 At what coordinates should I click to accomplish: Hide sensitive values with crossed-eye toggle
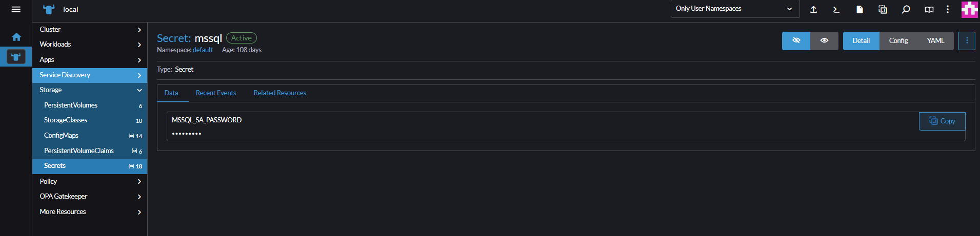(x=796, y=40)
